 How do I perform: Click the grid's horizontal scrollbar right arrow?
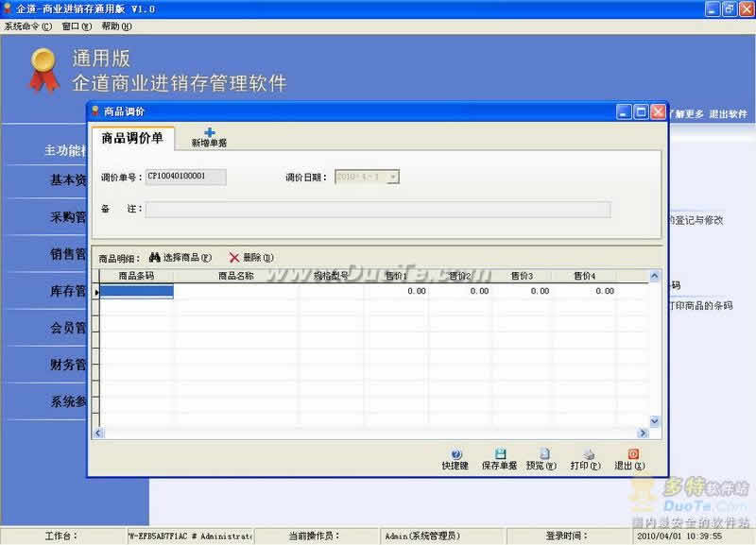pos(643,433)
